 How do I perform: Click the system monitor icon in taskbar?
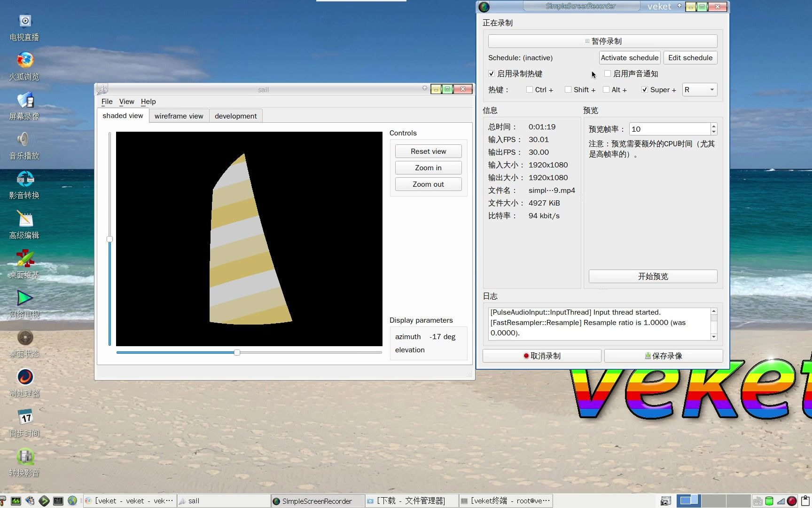coord(16,501)
